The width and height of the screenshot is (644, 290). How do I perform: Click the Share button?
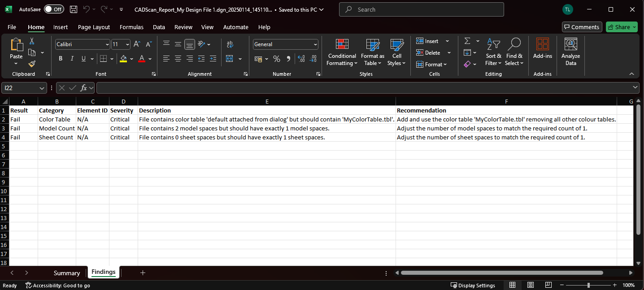pyautogui.click(x=622, y=27)
